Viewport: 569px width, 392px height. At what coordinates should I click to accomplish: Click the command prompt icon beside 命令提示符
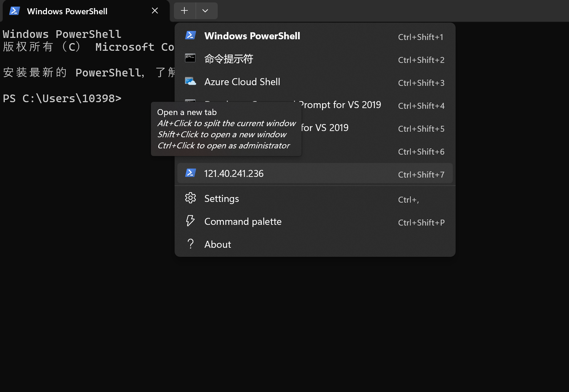[190, 58]
